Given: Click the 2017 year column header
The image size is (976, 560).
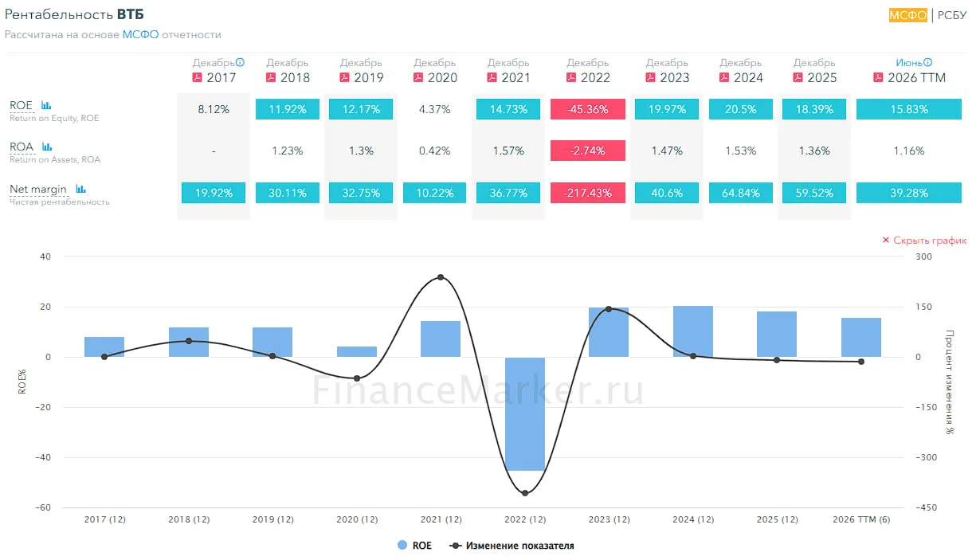Looking at the screenshot, I should (221, 77).
